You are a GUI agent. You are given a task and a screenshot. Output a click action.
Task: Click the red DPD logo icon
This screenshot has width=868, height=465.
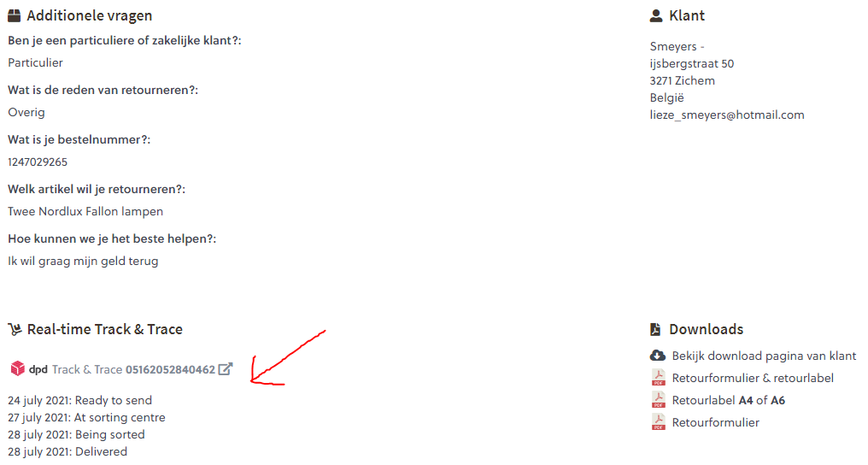(17, 369)
